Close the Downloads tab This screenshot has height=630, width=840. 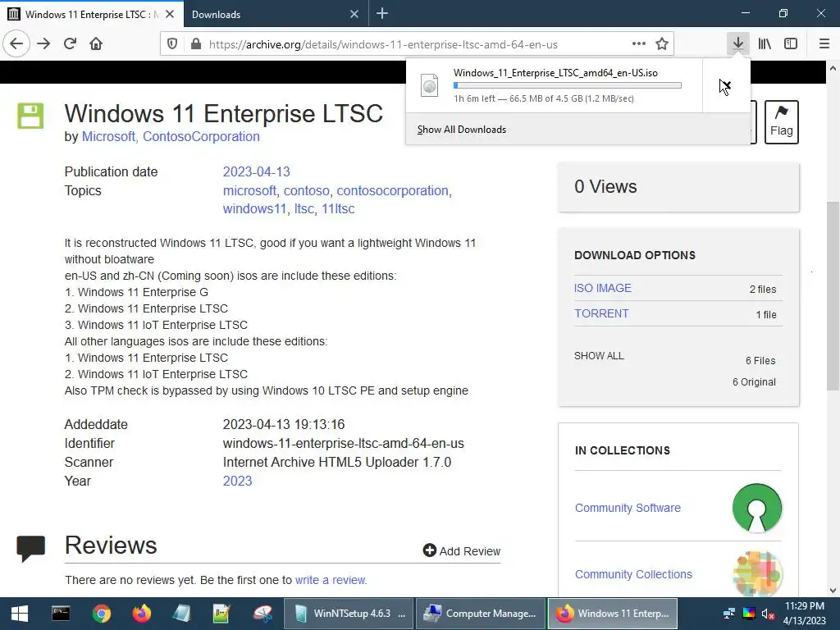pos(354,15)
